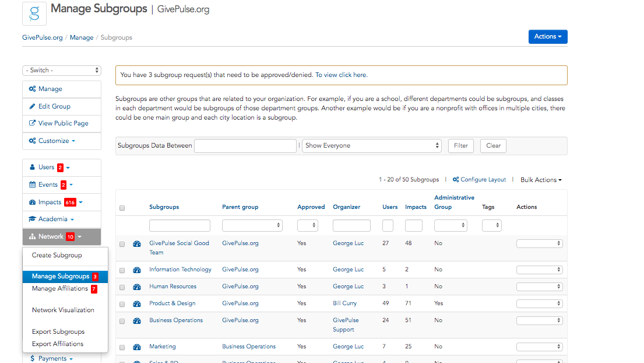Open the Show Everyone dropdown
The width and height of the screenshot is (644, 363).
(x=372, y=145)
